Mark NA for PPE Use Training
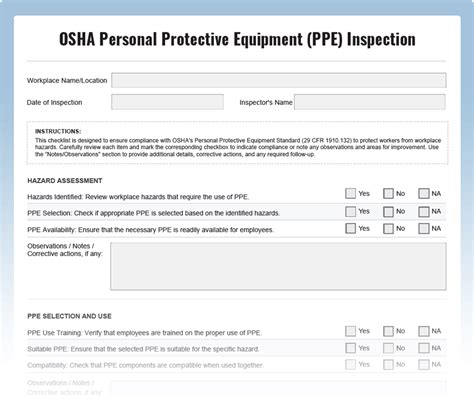Viewport: 474px width, 405px height. pyautogui.click(x=424, y=331)
